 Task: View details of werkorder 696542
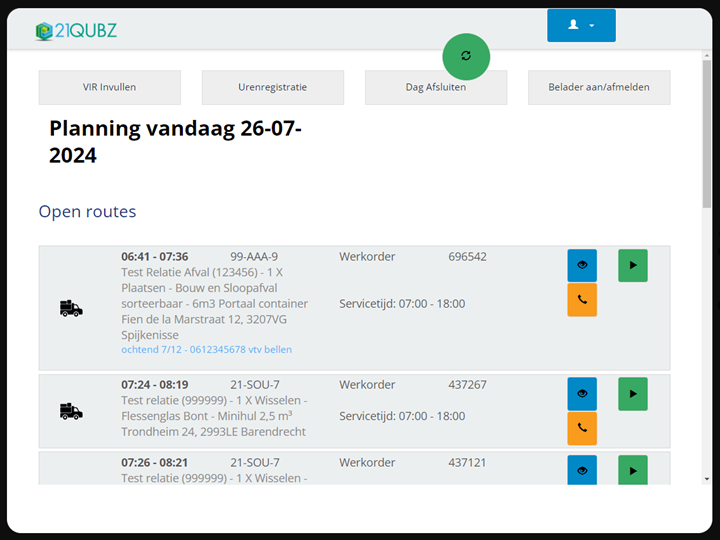(x=582, y=265)
